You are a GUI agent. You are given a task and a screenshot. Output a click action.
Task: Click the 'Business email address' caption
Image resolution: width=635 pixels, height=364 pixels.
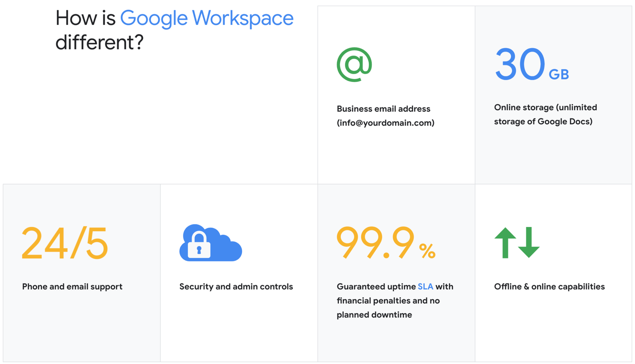tap(383, 109)
